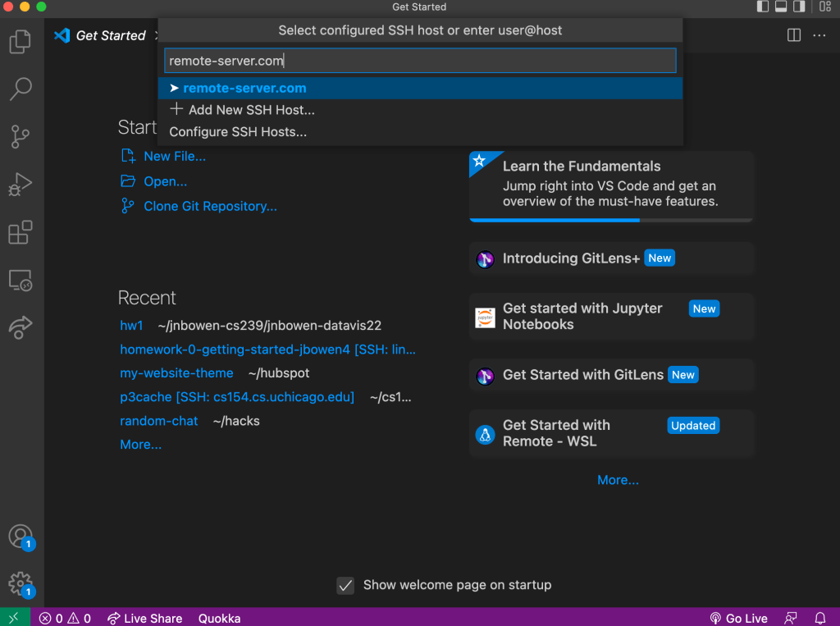The width and height of the screenshot is (840, 626).
Task: Click the Clone Git Repository link
Action: pos(210,206)
